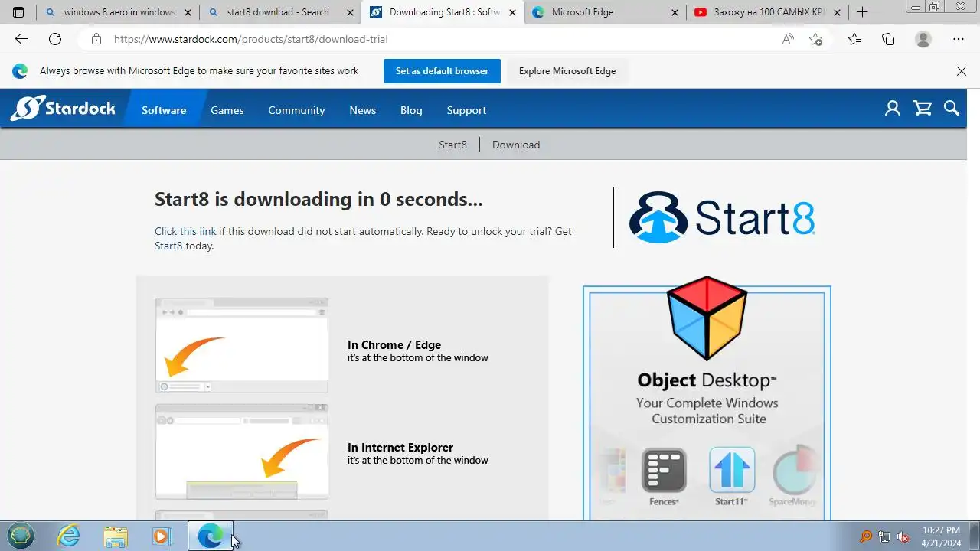Screen dimensions: 980x551
Task: Open Windows Media Player from taskbar
Action: click(x=162, y=536)
